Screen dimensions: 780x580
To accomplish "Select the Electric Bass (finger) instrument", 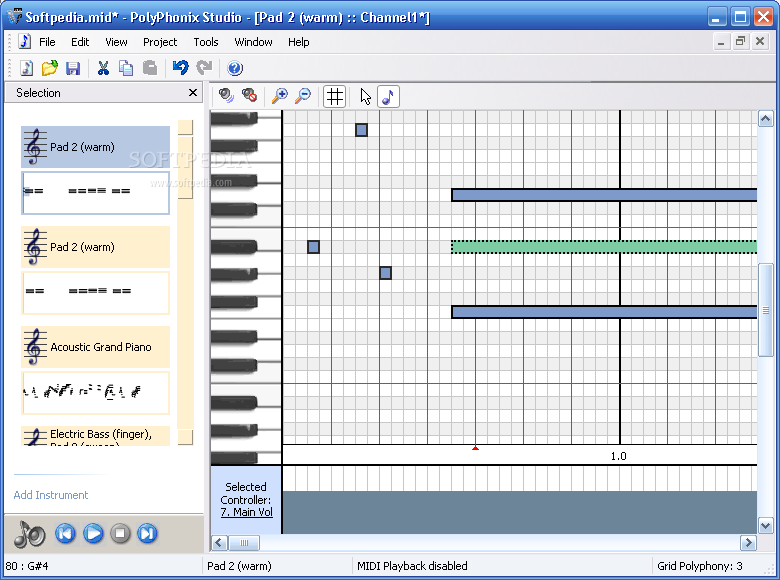I will pyautogui.click(x=96, y=436).
